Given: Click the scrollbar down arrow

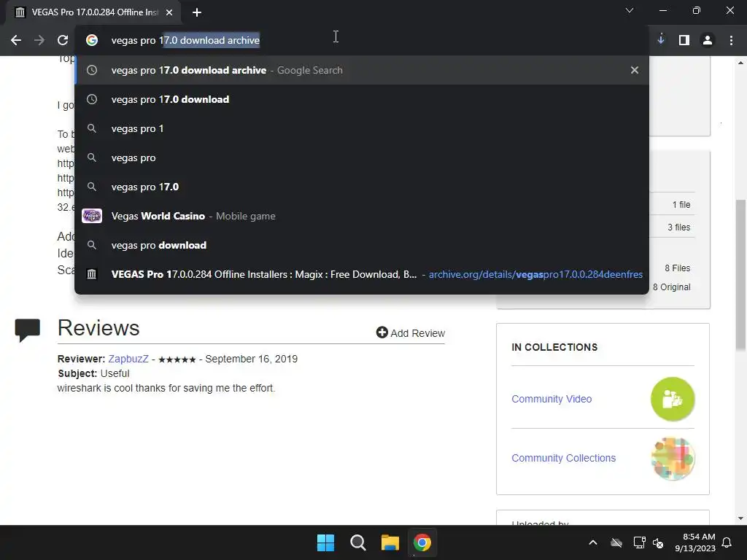Looking at the screenshot, I should (x=740, y=518).
